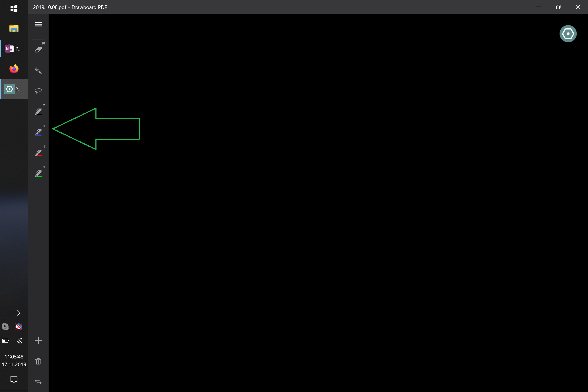Launch Firefox from the taskbar
This screenshot has height=392, width=588.
point(14,69)
